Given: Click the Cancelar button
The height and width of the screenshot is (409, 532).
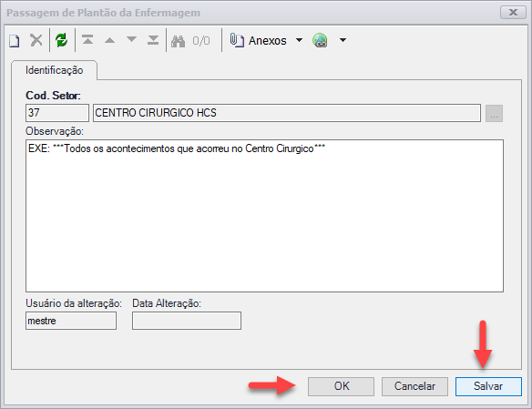Looking at the screenshot, I should [x=414, y=386].
